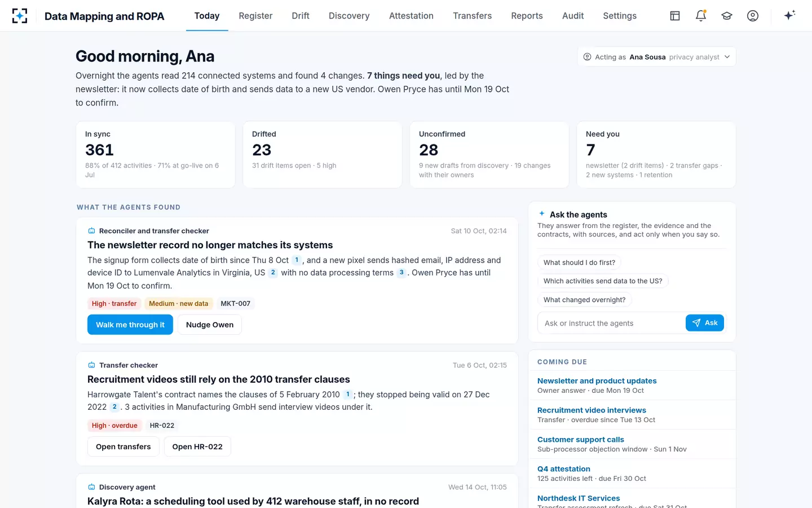Open 'Newsletter and product updates' due item
The width and height of the screenshot is (812, 508).
coord(632,386)
